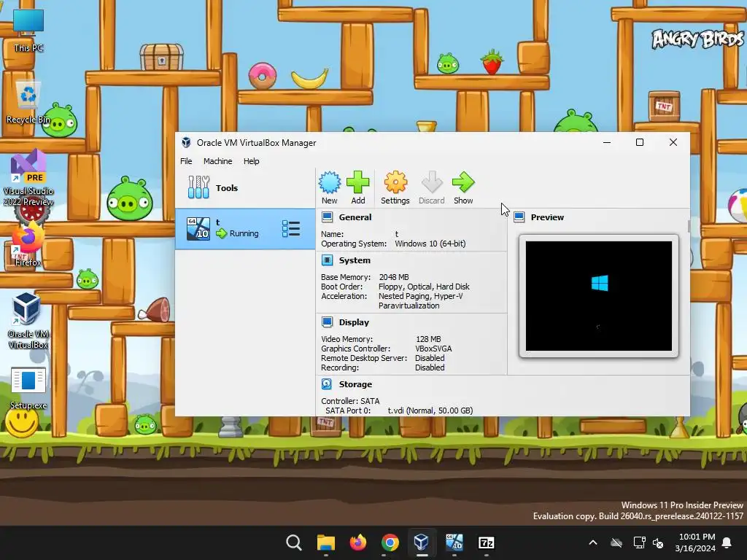Click the System section title
The height and width of the screenshot is (560, 747).
(355, 260)
